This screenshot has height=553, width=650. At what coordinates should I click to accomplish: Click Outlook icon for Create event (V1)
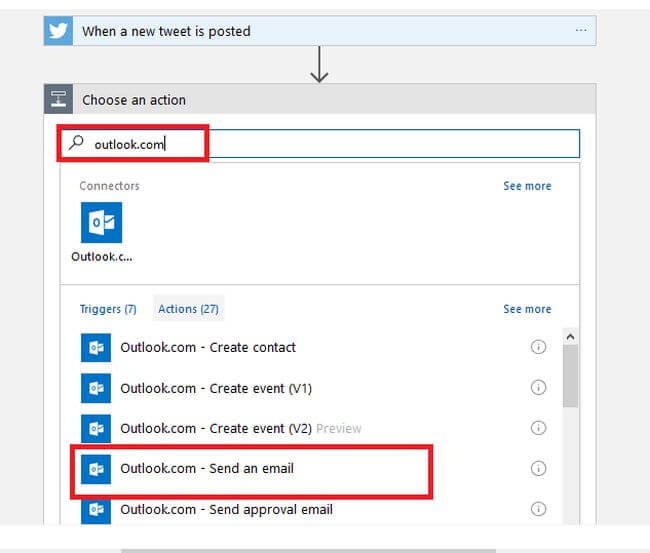tap(96, 388)
